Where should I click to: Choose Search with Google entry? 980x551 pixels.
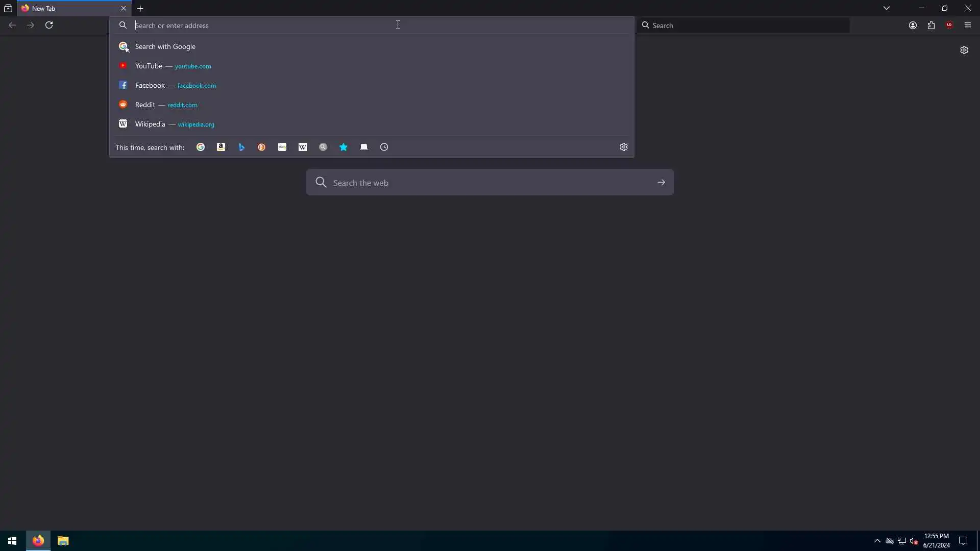[x=165, y=46]
